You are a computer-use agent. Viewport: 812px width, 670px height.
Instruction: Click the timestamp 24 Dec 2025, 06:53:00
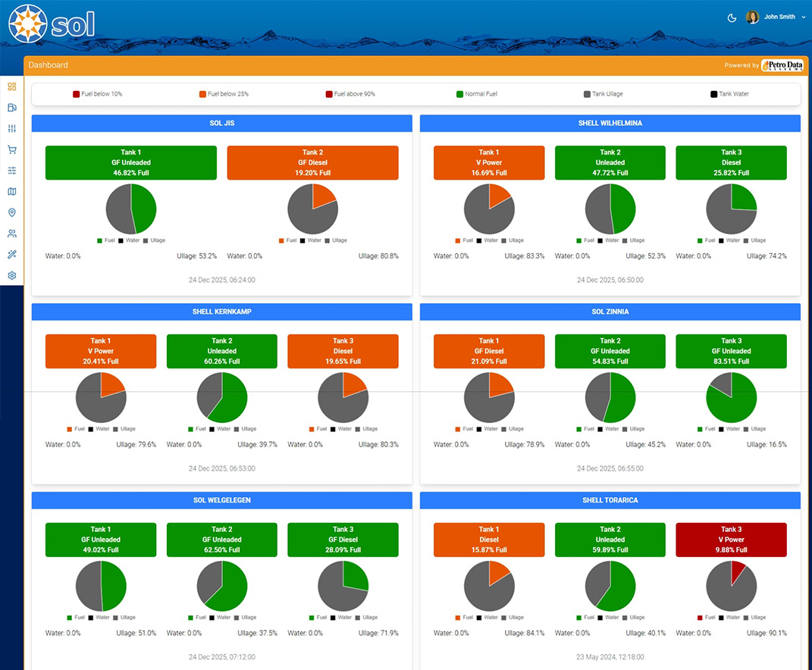pos(221,468)
